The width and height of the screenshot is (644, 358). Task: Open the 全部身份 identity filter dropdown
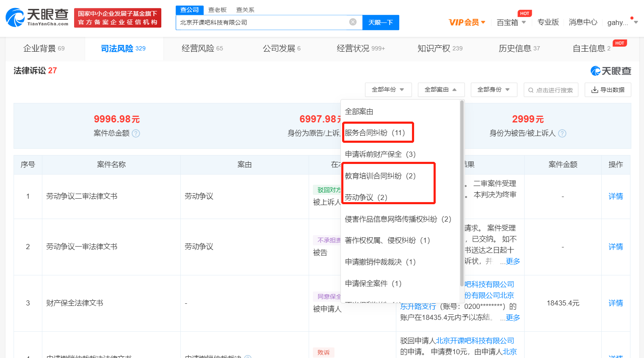(x=494, y=90)
